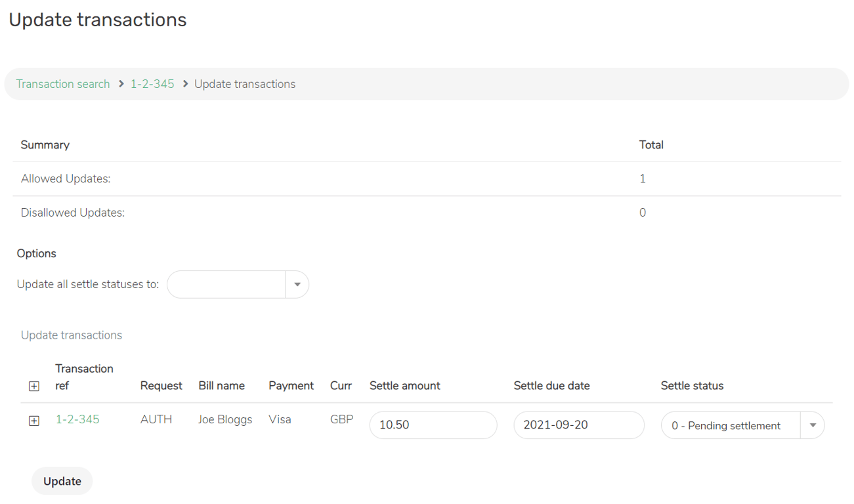The width and height of the screenshot is (854, 504).
Task: Click the chevron before Update transactions breadcrumb
Action: tap(186, 84)
